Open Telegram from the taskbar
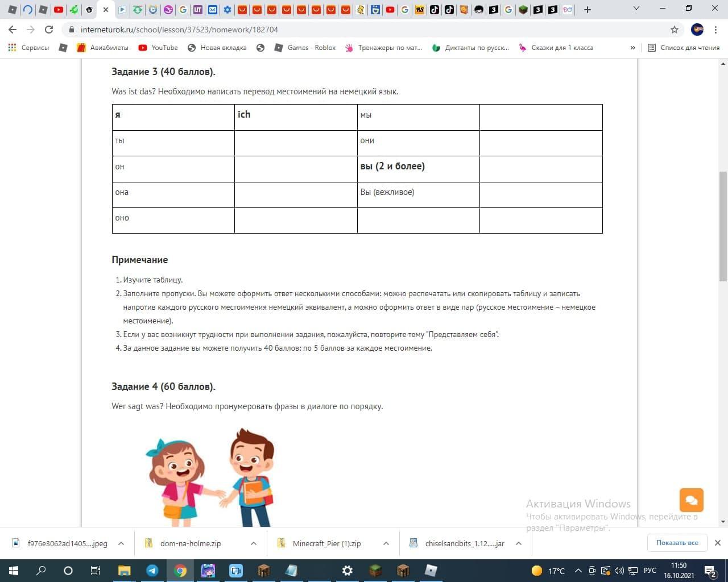Screen dimensions: 728x582 pos(152,571)
